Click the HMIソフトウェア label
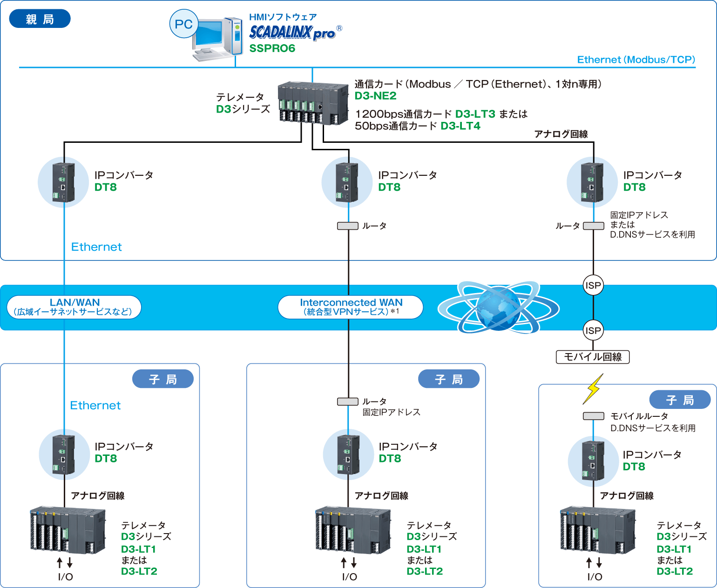The width and height of the screenshot is (717, 588). tap(283, 17)
